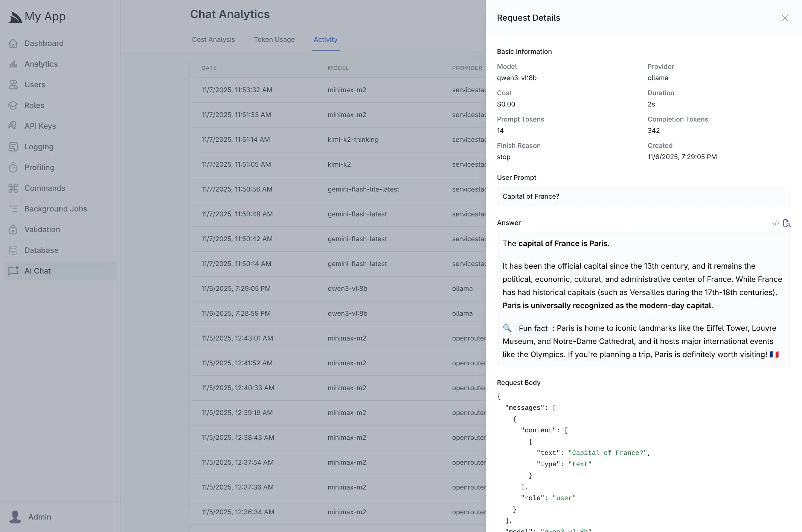Viewport: 802px width, 532px height.
Task: Open the Roles sidebar link
Action: pos(34,105)
